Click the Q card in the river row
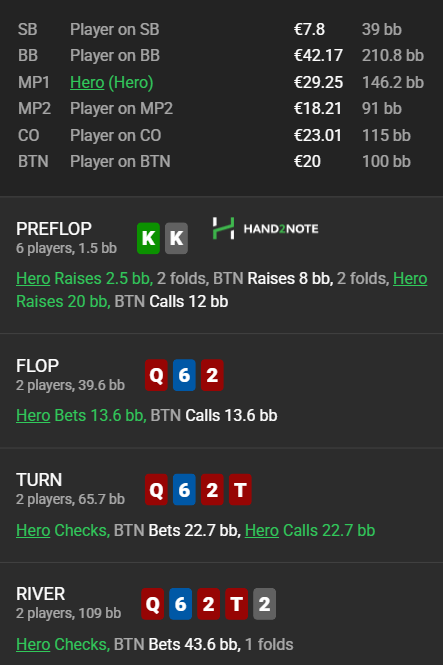This screenshot has width=443, height=665. [x=153, y=604]
